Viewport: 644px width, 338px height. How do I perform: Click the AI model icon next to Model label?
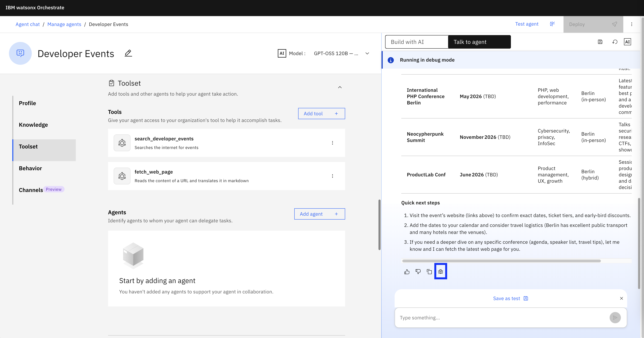[x=282, y=53]
